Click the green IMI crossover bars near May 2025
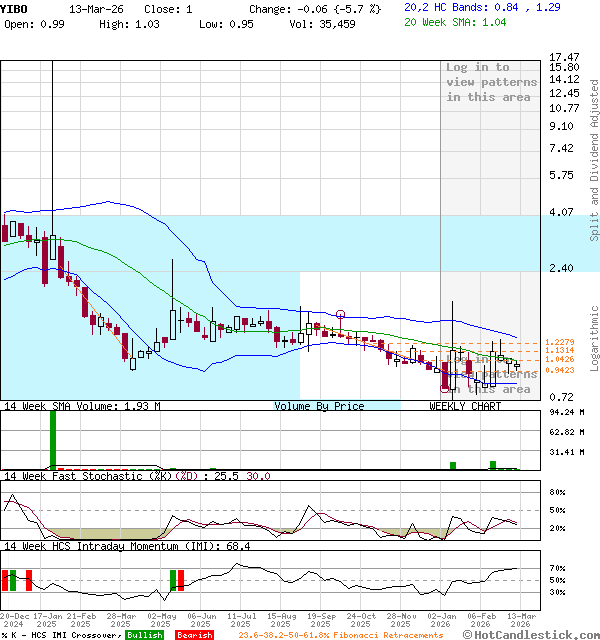The height and width of the screenshot is (640, 600). [176, 580]
